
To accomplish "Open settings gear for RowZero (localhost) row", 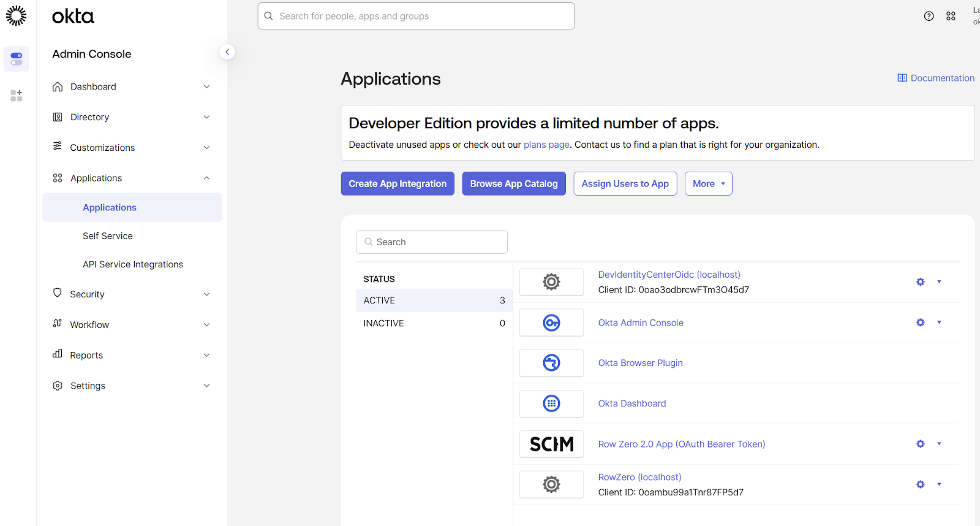I will pyautogui.click(x=920, y=484).
